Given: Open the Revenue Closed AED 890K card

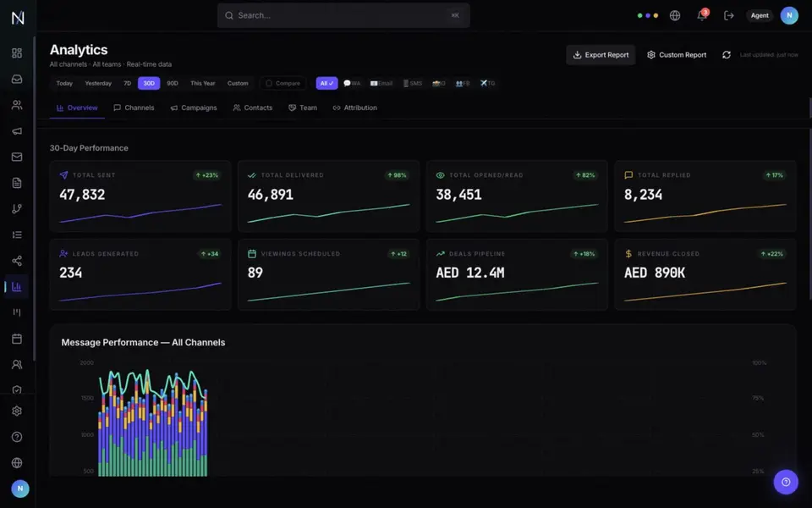Looking at the screenshot, I should click(x=705, y=274).
